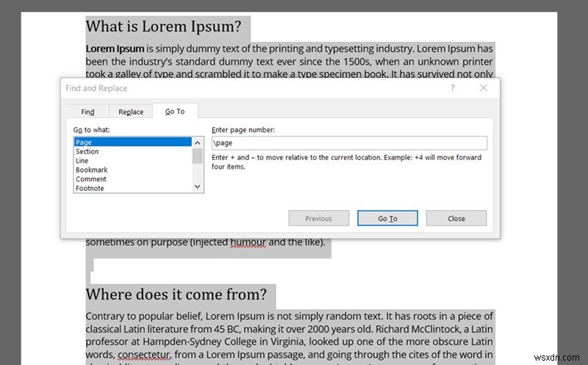Switch to the Find tab
Screen dimensions: 588x365
click(x=87, y=112)
